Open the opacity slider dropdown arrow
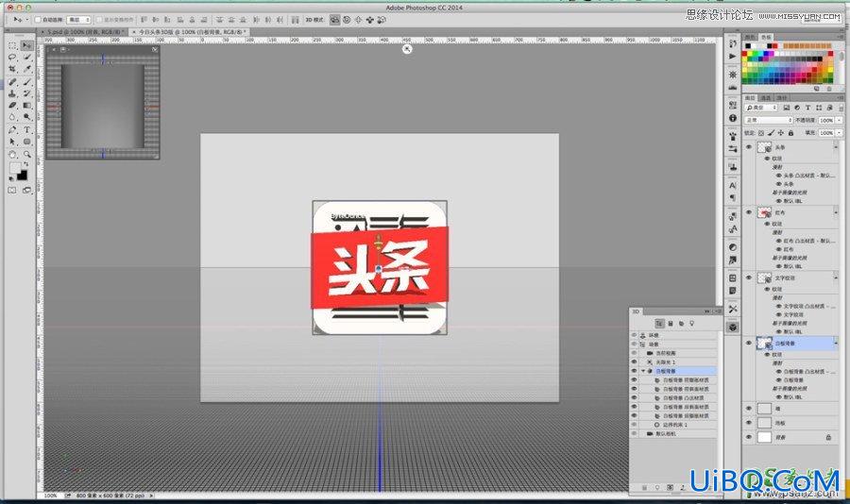850x504 pixels. [x=840, y=120]
